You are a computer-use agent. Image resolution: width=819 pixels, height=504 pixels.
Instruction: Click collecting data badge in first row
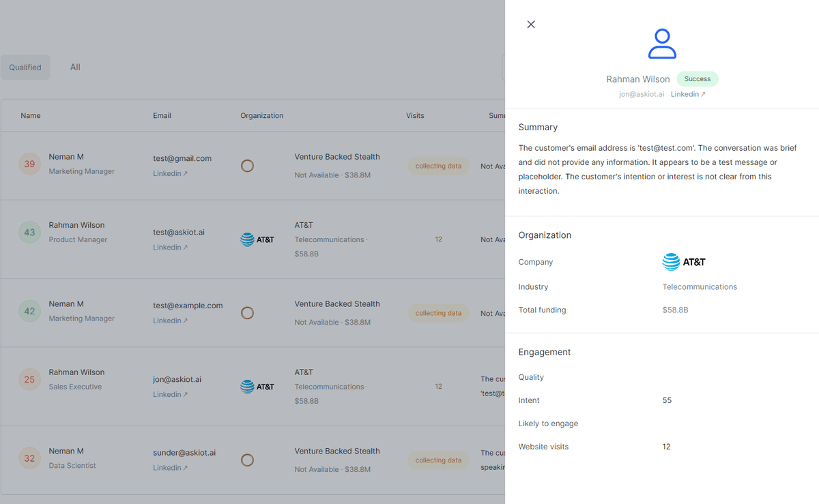438,166
